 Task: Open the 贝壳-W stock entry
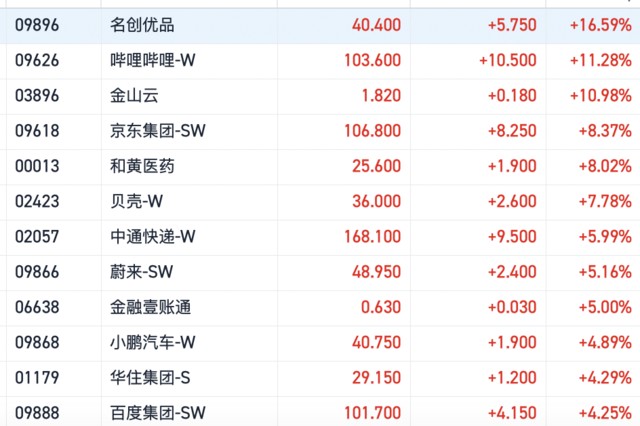point(136,201)
